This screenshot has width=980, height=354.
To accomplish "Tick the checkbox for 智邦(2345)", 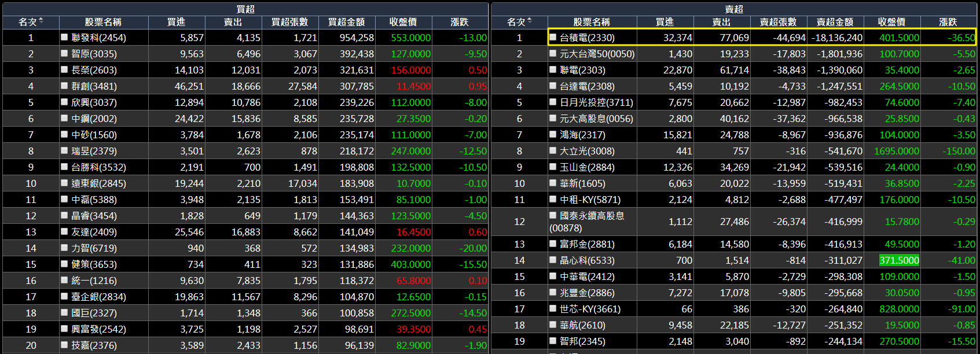I will pos(553,341).
